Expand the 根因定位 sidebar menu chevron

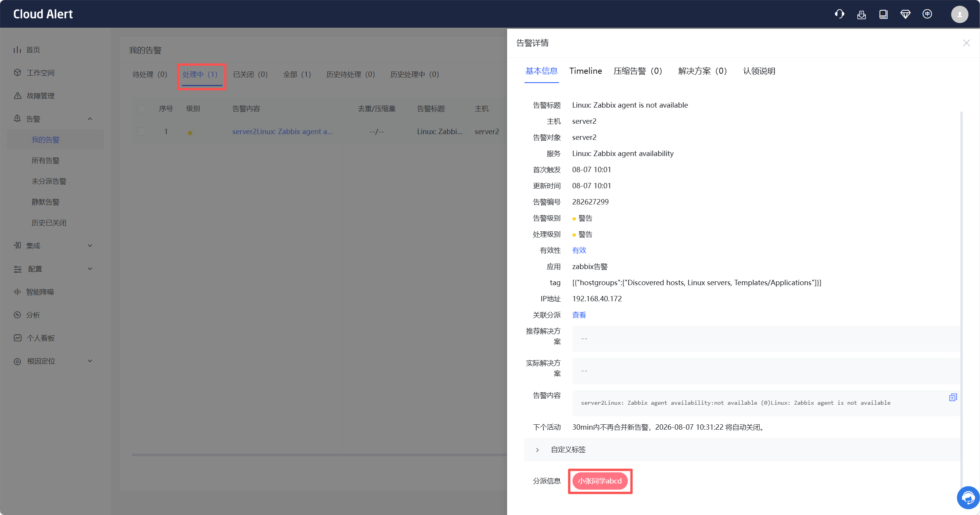click(90, 361)
